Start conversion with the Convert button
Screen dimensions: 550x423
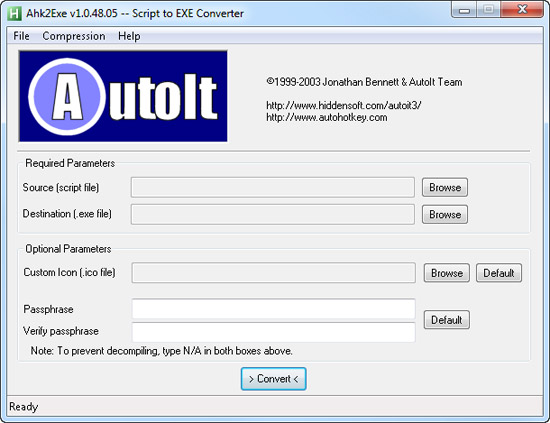(x=274, y=379)
